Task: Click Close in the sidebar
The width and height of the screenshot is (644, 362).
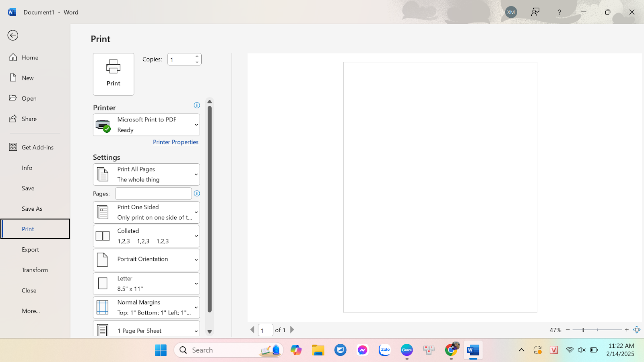Action: 35,290
